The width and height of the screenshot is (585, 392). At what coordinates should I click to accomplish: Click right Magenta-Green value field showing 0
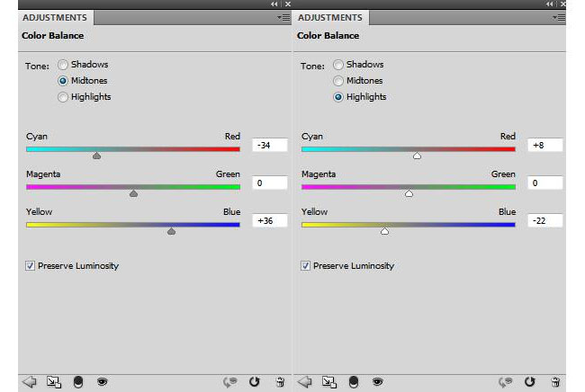pyautogui.click(x=545, y=183)
